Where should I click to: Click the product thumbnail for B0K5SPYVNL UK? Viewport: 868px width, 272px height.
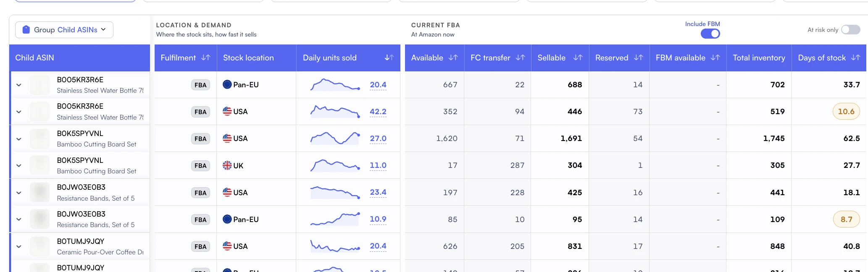point(40,165)
